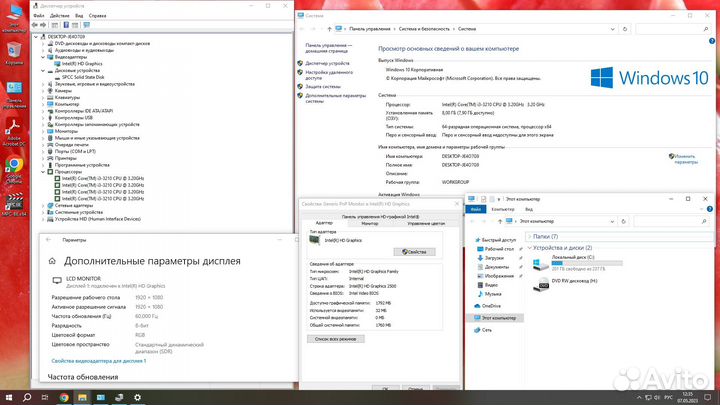
Task: Click Settings gear icon on the taskbar
Action: point(137,398)
